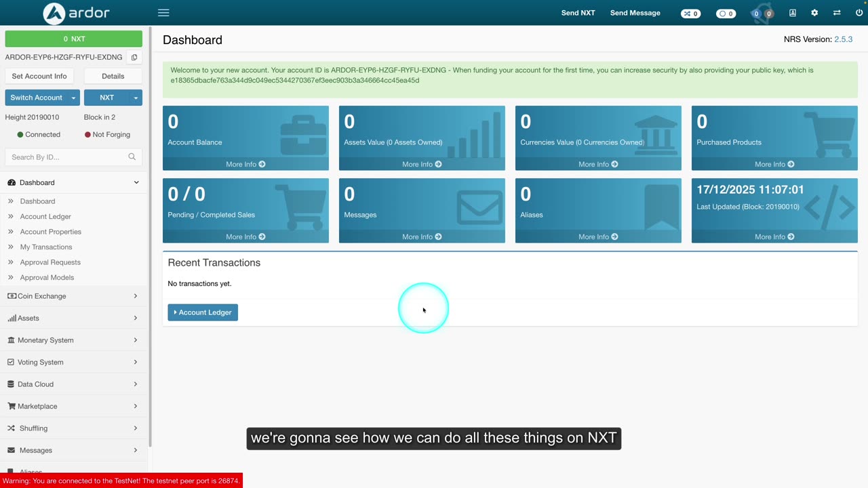The width and height of the screenshot is (868, 488).
Task: Click the account ID ARDOR-EYP6-HZGF-RYFU-EXDNG in sidebar
Action: click(x=64, y=58)
